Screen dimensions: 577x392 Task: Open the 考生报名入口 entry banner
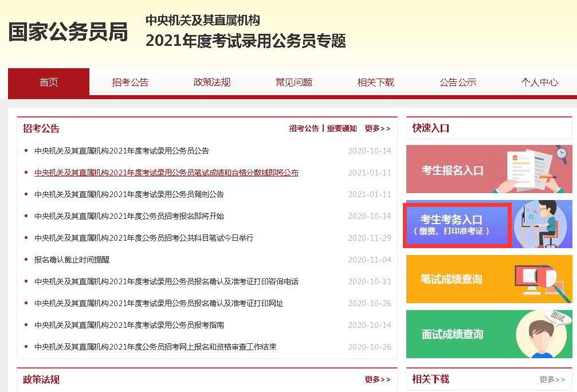pos(458,168)
